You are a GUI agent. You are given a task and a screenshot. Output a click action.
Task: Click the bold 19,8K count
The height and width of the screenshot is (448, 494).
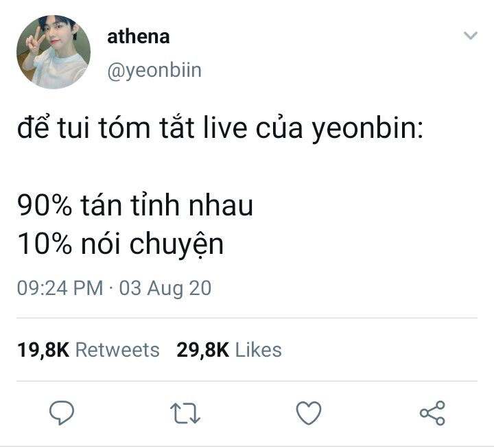coord(43,350)
